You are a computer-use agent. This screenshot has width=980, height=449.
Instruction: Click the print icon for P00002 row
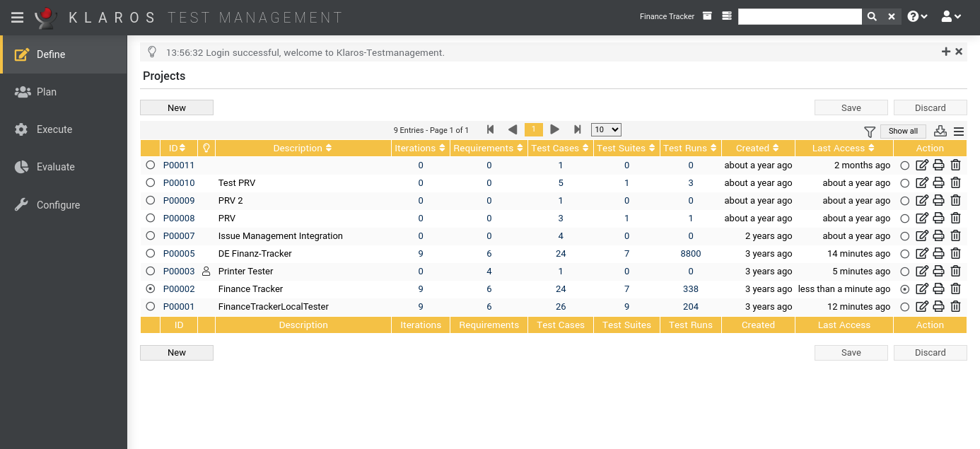point(938,289)
